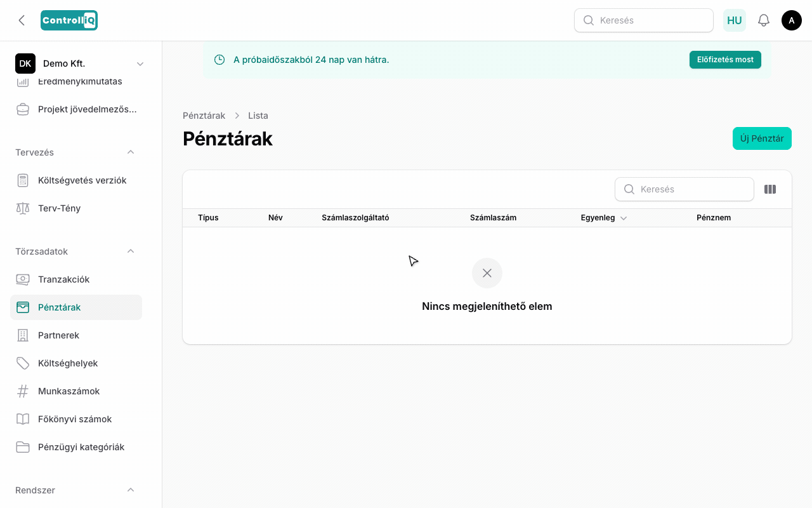Open Munkaszámok hashtag item

click(76, 391)
